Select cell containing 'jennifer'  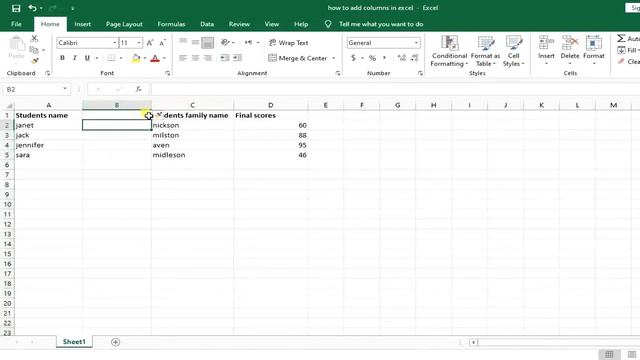pyautogui.click(x=48, y=145)
